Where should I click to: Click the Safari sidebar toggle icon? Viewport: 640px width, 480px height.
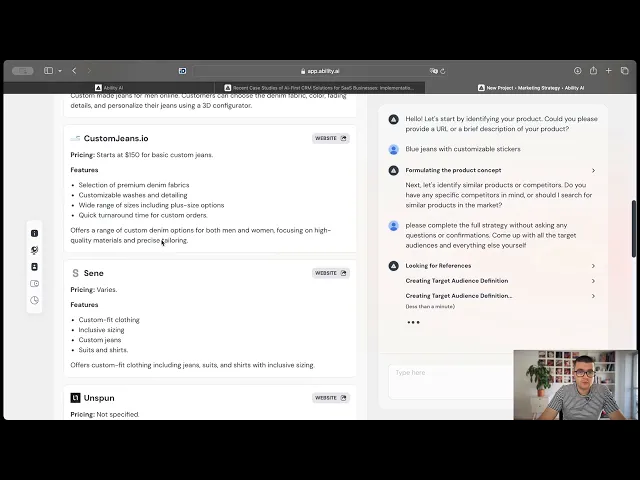point(48,71)
